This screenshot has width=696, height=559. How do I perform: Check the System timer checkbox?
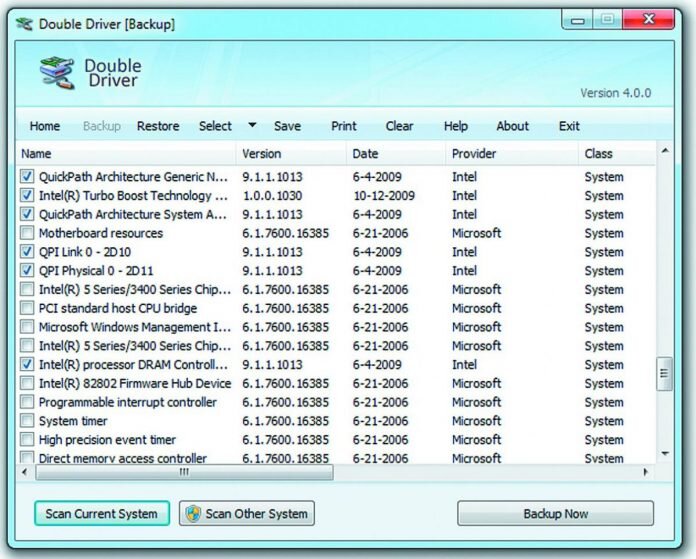27,420
